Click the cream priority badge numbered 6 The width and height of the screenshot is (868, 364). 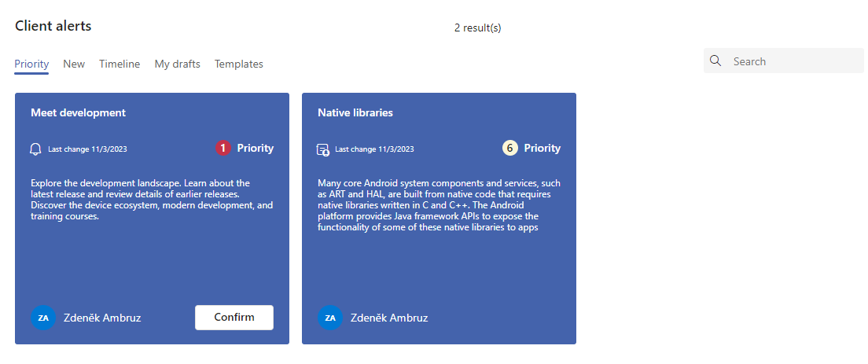[x=509, y=148]
